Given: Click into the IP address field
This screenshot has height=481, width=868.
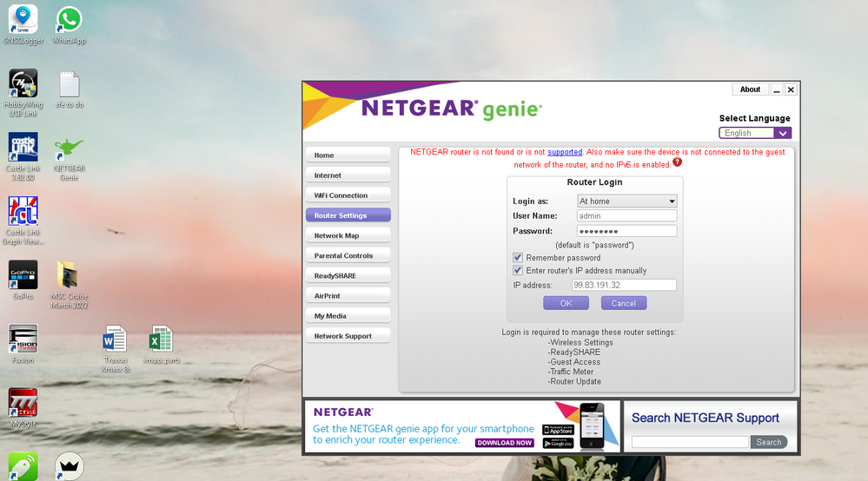Looking at the screenshot, I should pyautogui.click(x=624, y=286).
